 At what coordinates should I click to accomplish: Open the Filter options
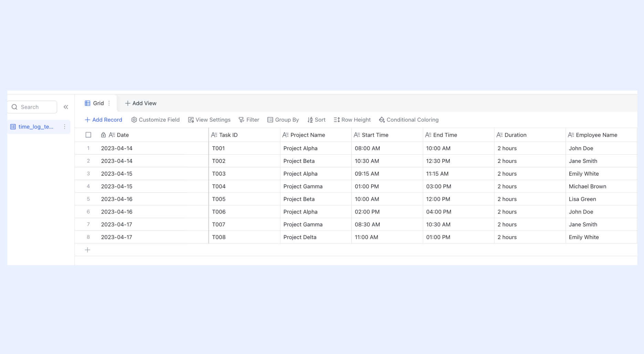click(x=249, y=120)
